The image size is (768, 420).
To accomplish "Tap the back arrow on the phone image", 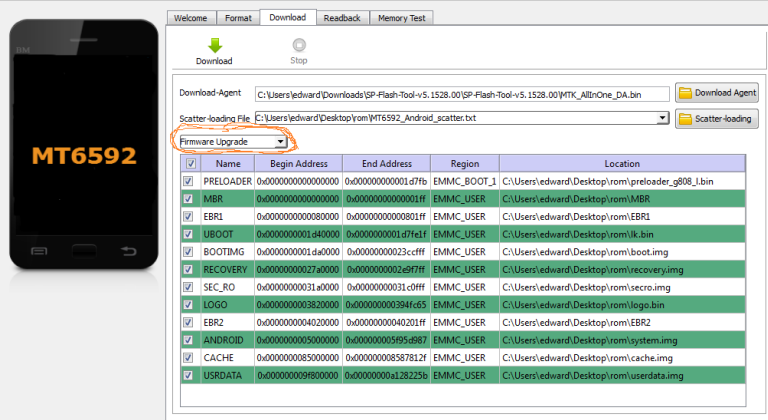I will (x=129, y=251).
